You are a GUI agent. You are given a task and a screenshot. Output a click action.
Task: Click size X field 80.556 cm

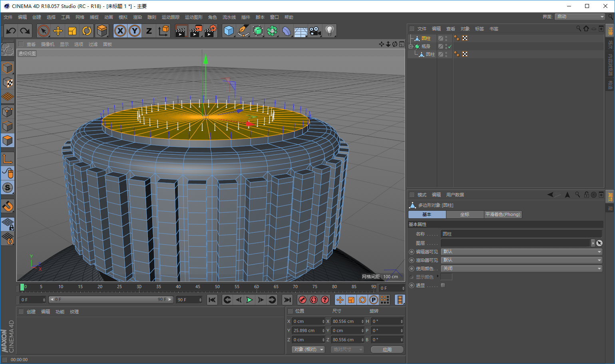(348, 321)
